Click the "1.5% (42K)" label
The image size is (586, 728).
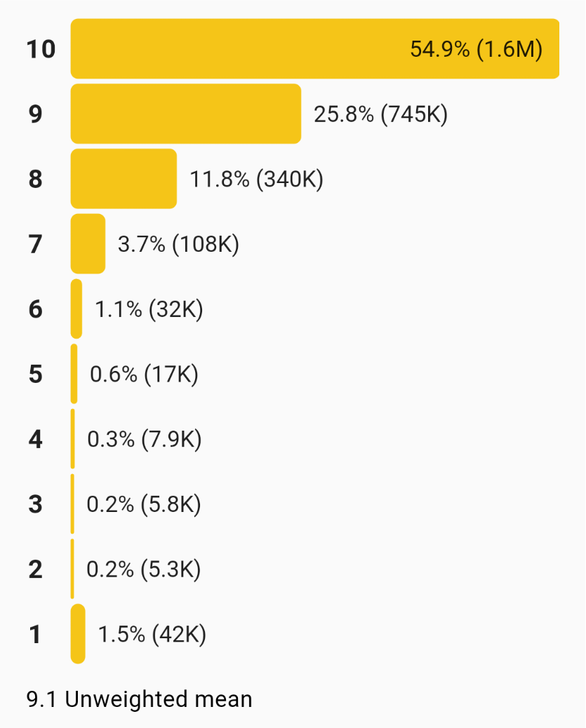(152, 635)
